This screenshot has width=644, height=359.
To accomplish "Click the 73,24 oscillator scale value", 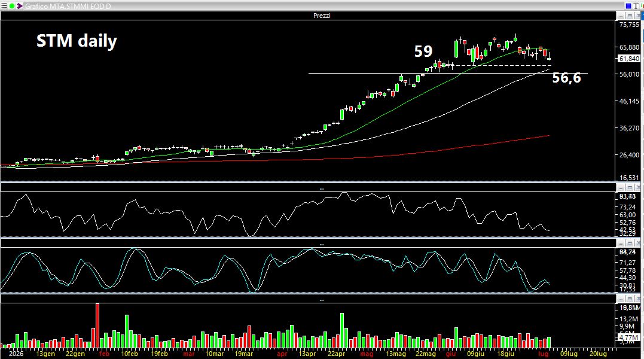I will pyautogui.click(x=628, y=207).
